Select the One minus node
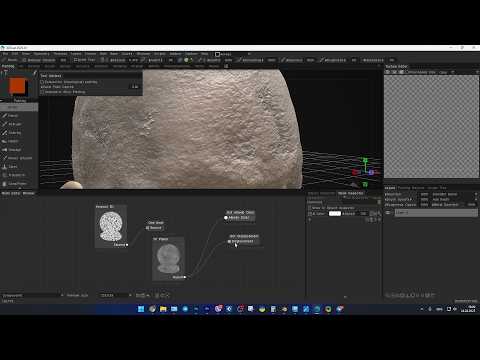480x360 pixels. coord(155,225)
